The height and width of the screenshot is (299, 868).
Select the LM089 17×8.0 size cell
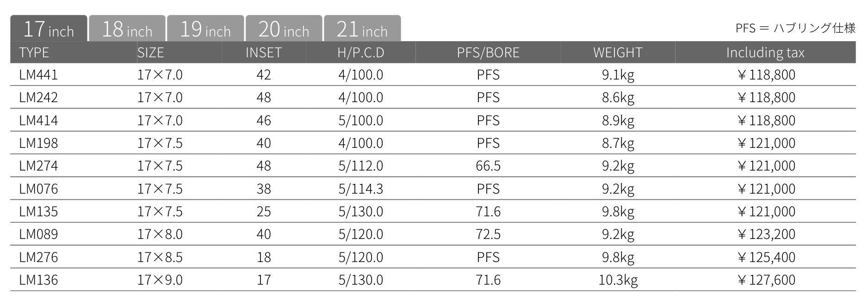point(160,234)
